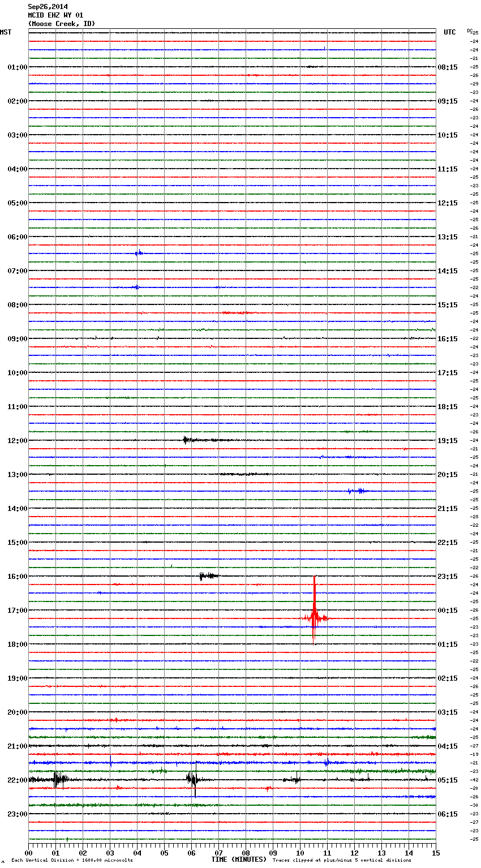This screenshot has height=868, width=481.
Task: Select the 12:00 MST time label
Action: (18, 441)
